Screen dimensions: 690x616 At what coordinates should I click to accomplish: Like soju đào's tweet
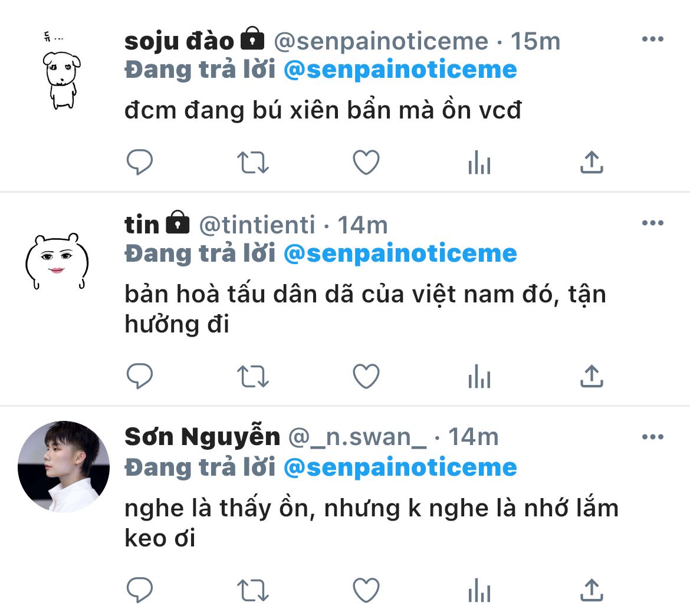[366, 162]
